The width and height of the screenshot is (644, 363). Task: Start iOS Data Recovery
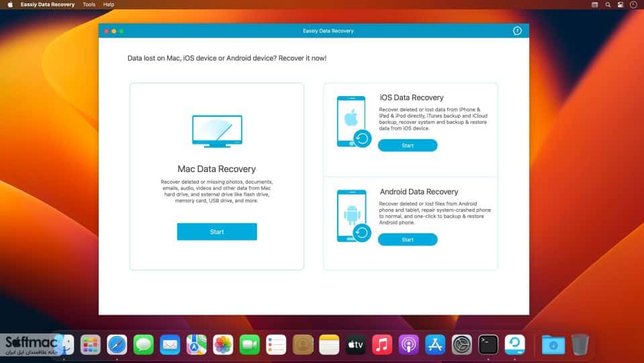pyautogui.click(x=408, y=145)
